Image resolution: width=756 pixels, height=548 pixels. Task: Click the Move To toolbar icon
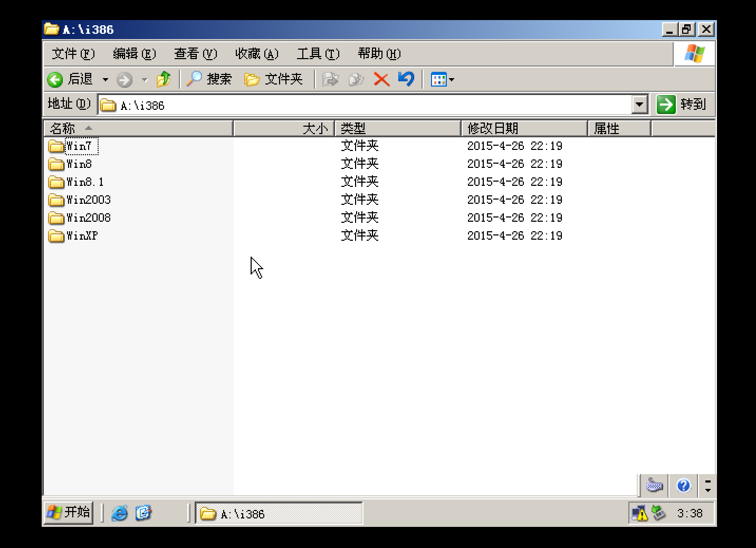(x=331, y=80)
